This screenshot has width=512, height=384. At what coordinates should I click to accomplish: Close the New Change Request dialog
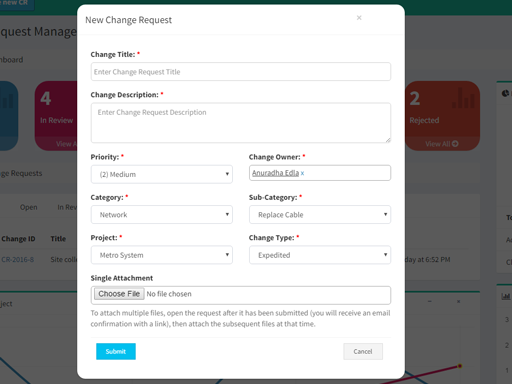(x=359, y=18)
